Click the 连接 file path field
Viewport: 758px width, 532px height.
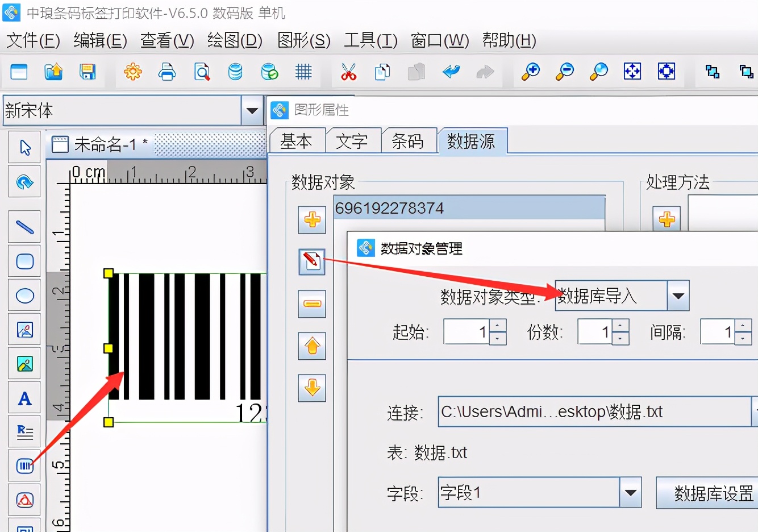(x=595, y=412)
